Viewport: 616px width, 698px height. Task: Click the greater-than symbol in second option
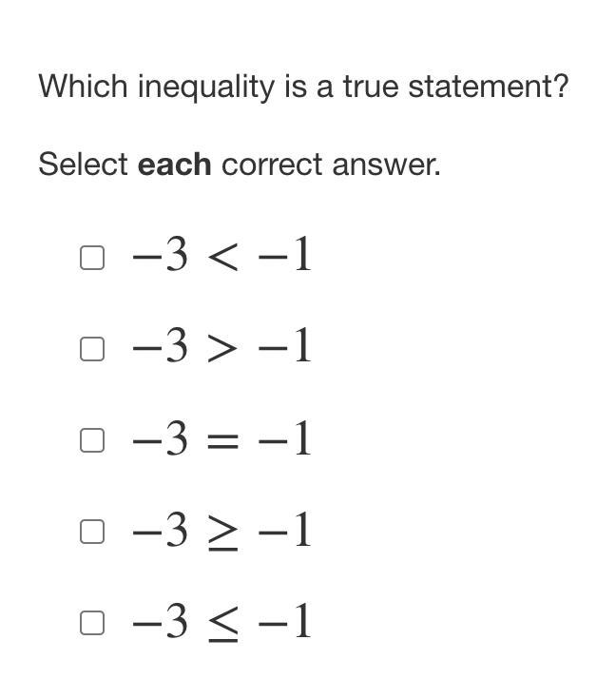(222, 350)
